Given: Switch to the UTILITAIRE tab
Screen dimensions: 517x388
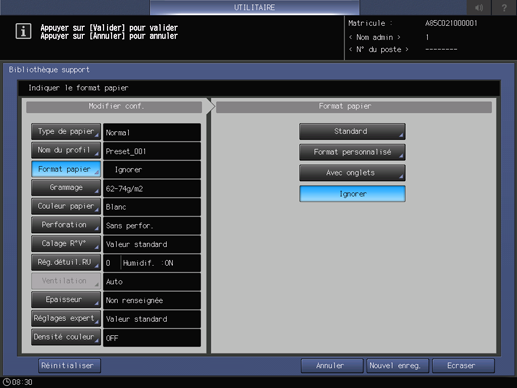Looking at the screenshot, I should pyautogui.click(x=254, y=7).
